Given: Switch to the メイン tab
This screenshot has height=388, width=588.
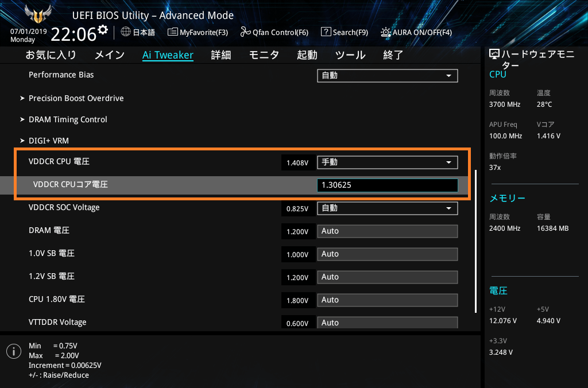Looking at the screenshot, I should click(x=110, y=55).
